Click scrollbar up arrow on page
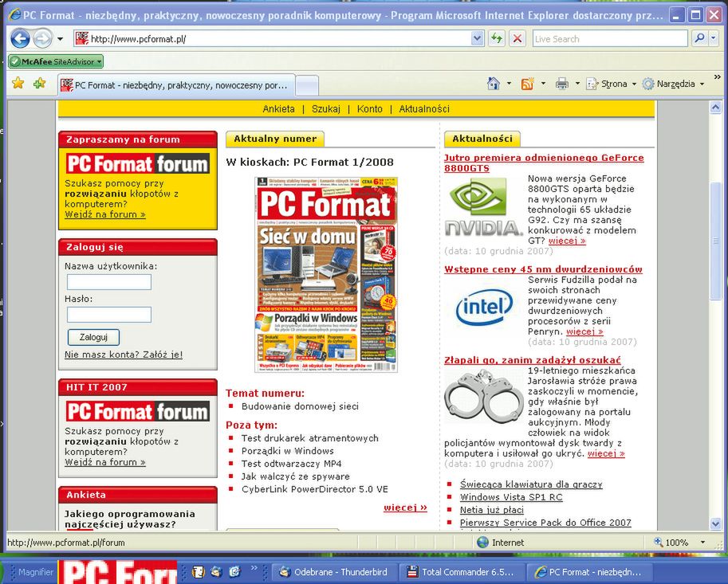This screenshot has height=584, width=728. (x=715, y=108)
